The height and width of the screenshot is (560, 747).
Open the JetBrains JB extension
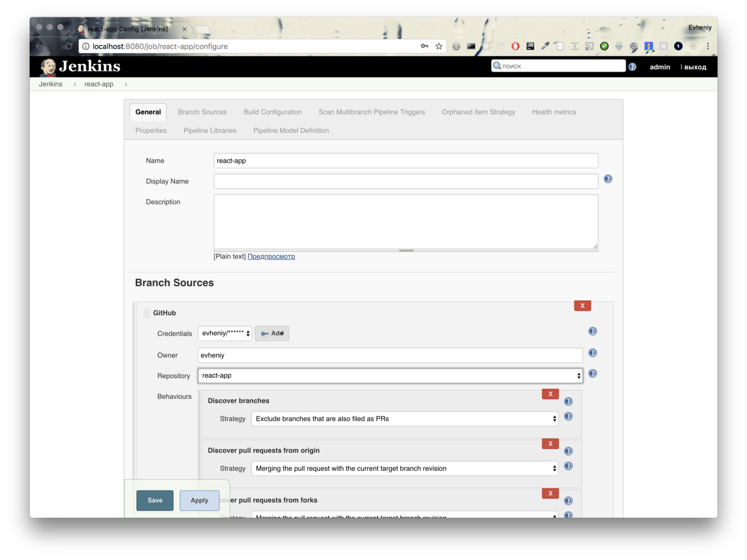tap(530, 46)
